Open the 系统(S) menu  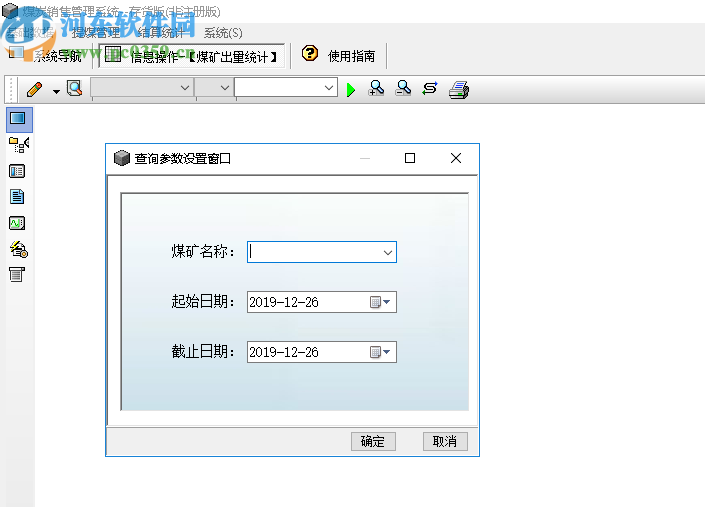point(223,33)
